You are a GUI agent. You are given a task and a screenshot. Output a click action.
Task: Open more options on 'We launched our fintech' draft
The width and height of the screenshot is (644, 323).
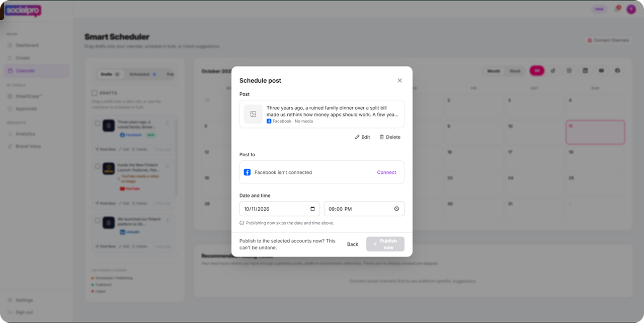168,220
